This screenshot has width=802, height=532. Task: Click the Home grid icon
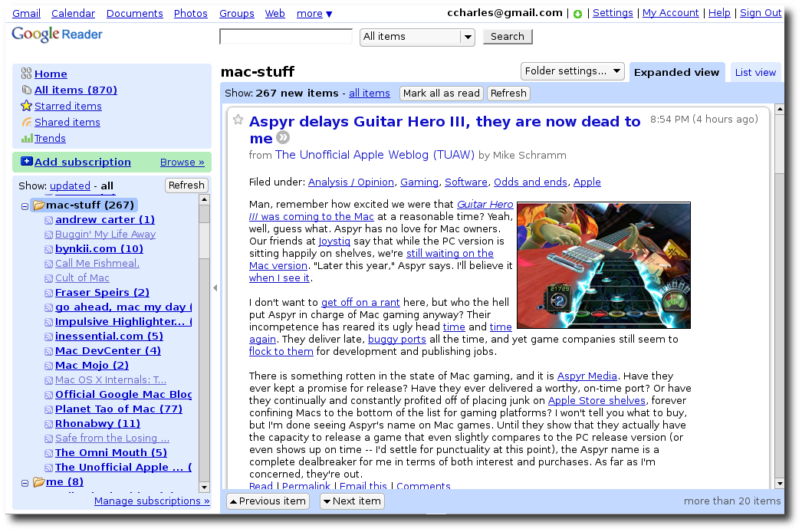pos(27,74)
